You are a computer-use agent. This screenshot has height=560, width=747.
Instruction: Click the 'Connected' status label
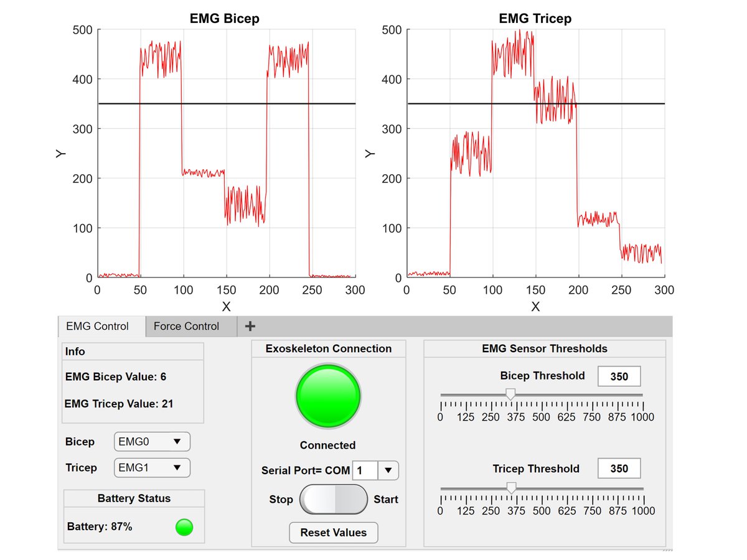(327, 446)
